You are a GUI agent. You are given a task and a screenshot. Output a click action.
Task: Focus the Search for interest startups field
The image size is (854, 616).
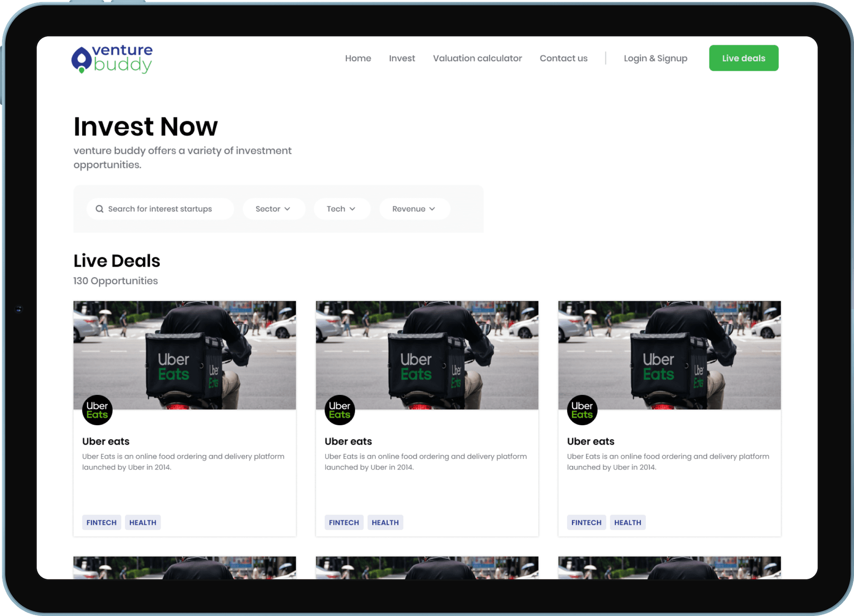[x=160, y=209]
